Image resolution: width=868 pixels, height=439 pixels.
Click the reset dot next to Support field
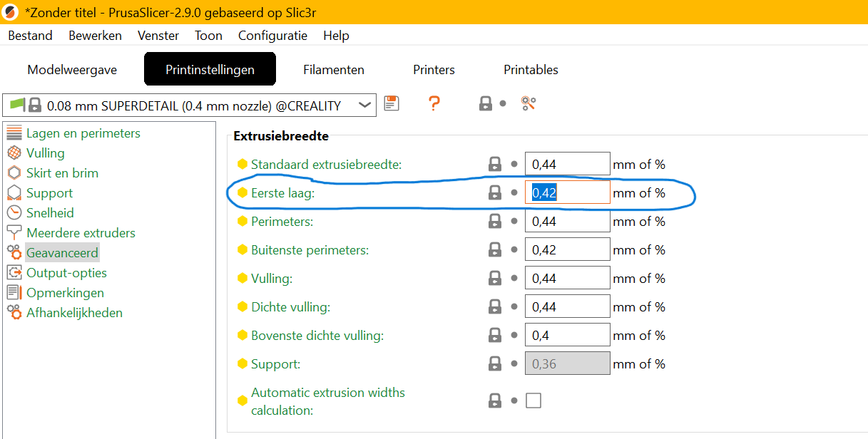514,363
